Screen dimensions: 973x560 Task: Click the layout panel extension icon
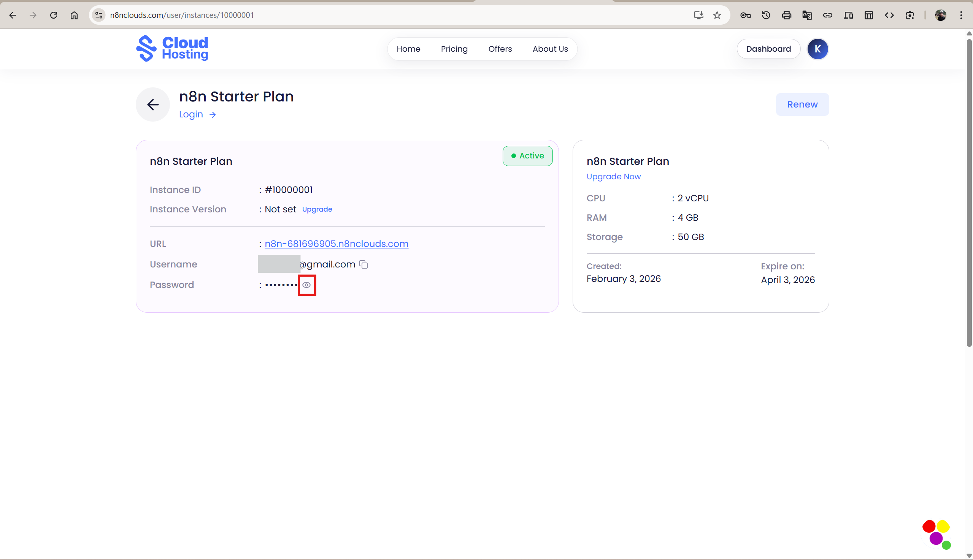(869, 15)
